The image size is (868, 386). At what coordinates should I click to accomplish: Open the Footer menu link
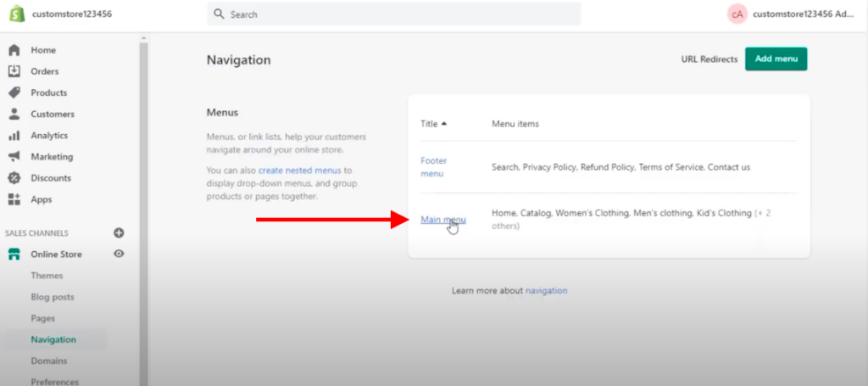click(433, 167)
